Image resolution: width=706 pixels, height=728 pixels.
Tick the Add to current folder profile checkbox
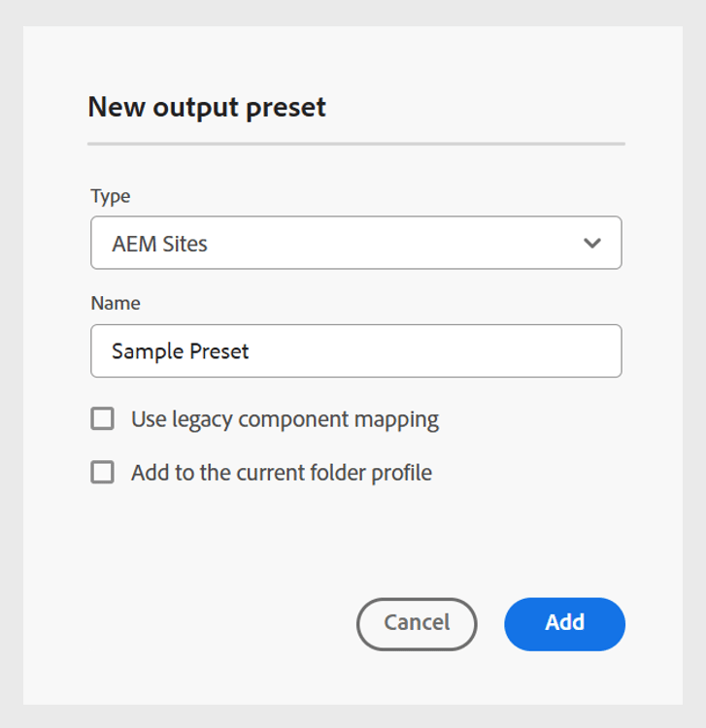click(102, 473)
